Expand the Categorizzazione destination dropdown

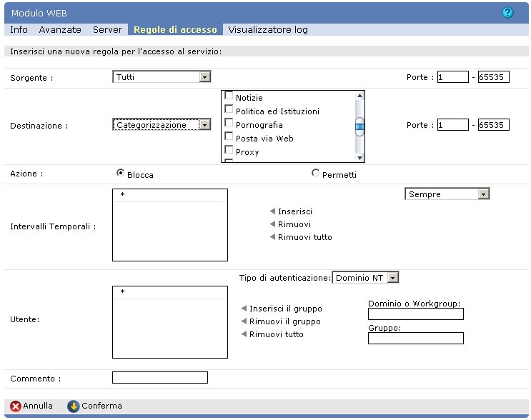204,125
